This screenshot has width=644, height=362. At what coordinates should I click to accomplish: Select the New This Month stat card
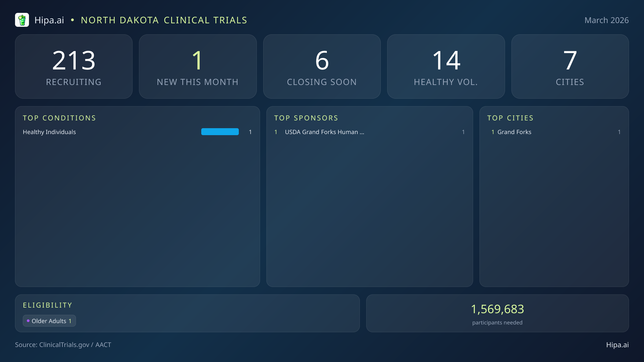pos(198,66)
